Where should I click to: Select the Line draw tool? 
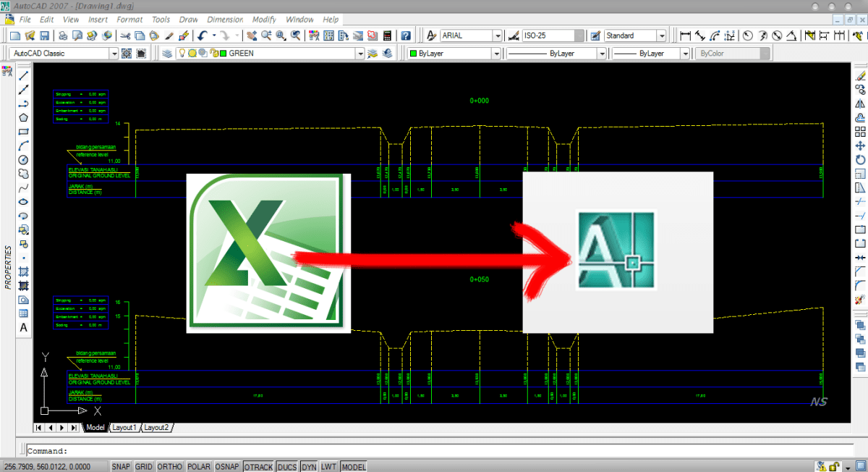click(23, 75)
